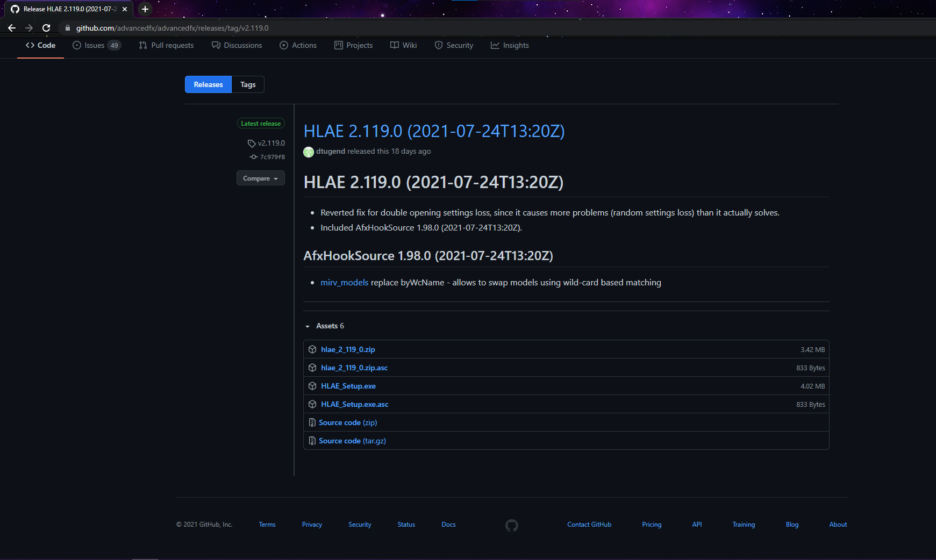Click the Latest release badge
Image resolution: width=936 pixels, height=560 pixels.
(261, 124)
